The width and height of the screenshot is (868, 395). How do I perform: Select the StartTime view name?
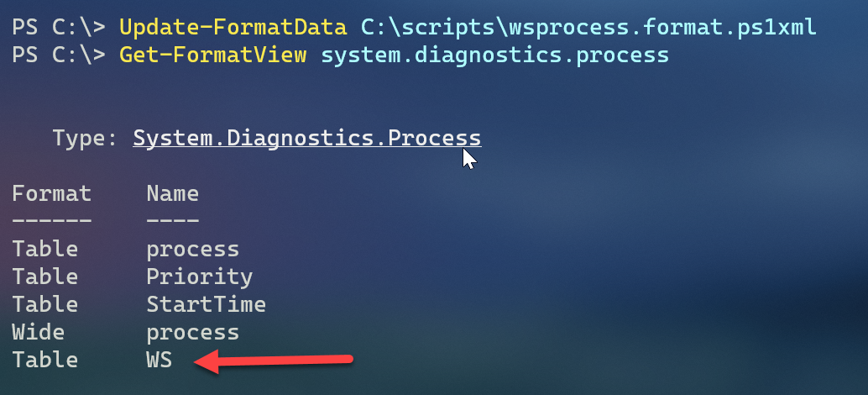pyautogui.click(x=206, y=304)
